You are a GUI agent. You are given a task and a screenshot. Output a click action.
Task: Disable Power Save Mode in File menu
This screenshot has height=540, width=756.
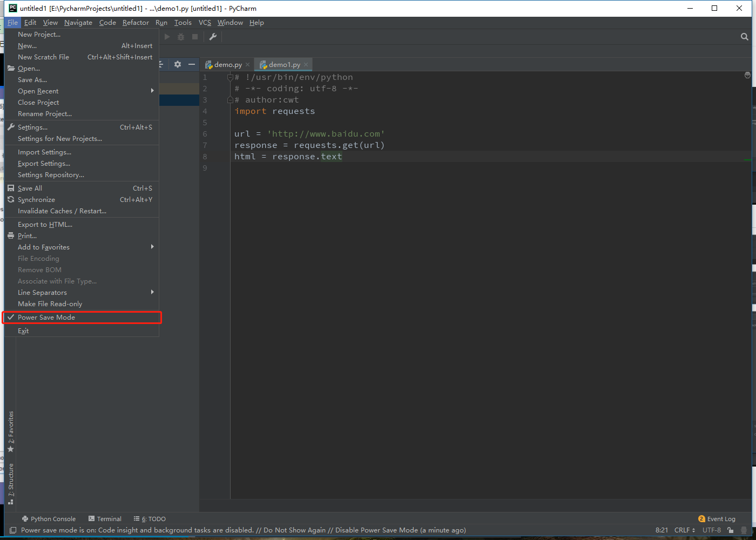pos(46,318)
